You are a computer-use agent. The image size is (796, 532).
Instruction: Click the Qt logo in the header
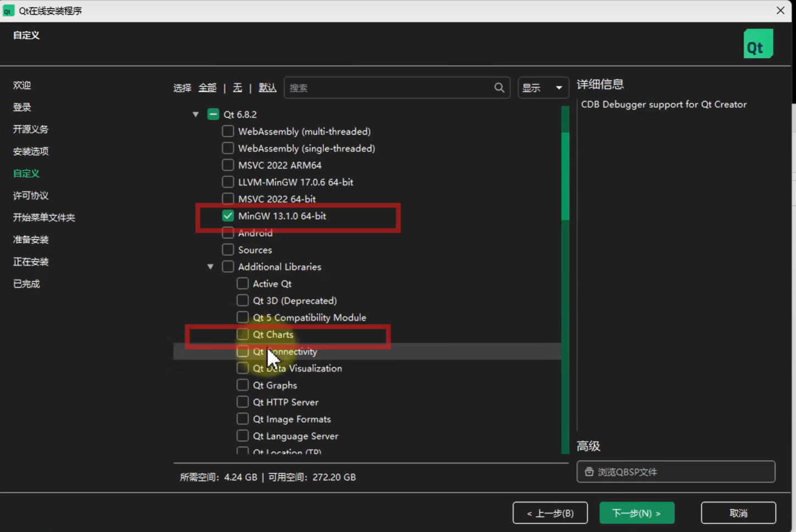pyautogui.click(x=758, y=44)
